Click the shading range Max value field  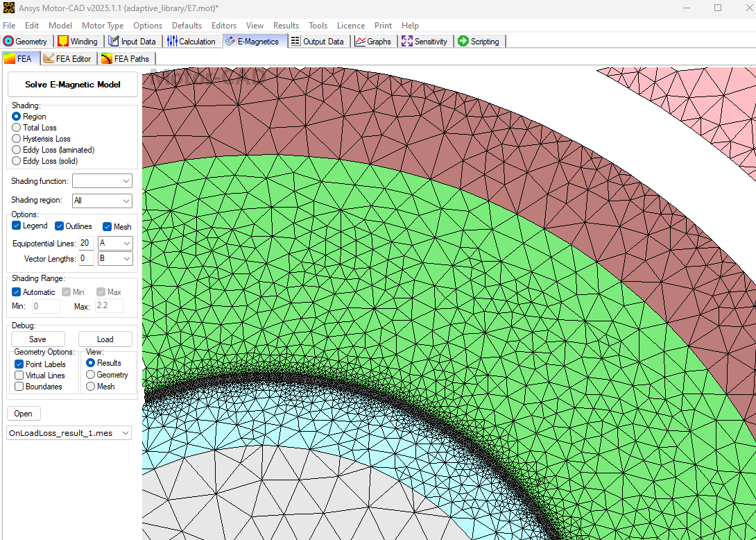[x=109, y=306]
